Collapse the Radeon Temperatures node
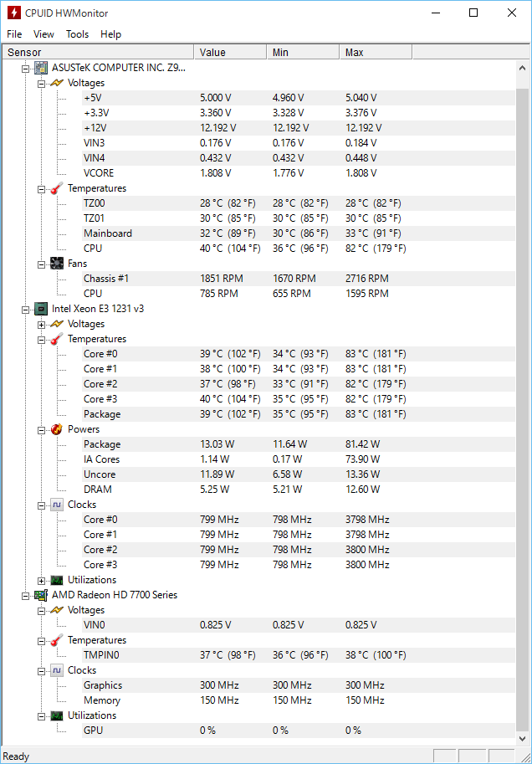 click(42, 641)
